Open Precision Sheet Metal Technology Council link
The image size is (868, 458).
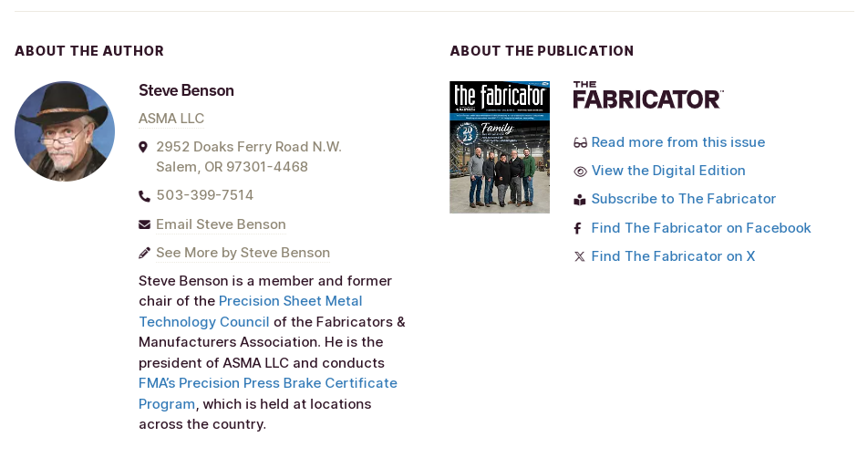(250, 311)
